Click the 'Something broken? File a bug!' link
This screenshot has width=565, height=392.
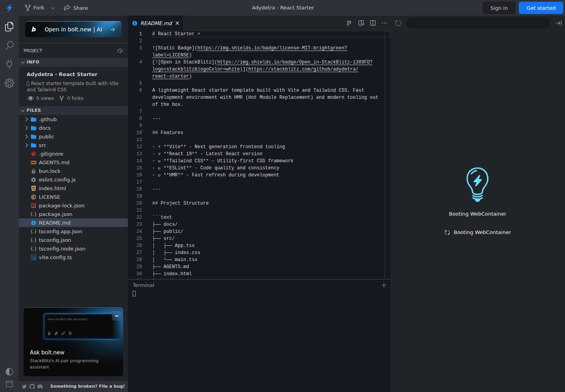[87, 386]
